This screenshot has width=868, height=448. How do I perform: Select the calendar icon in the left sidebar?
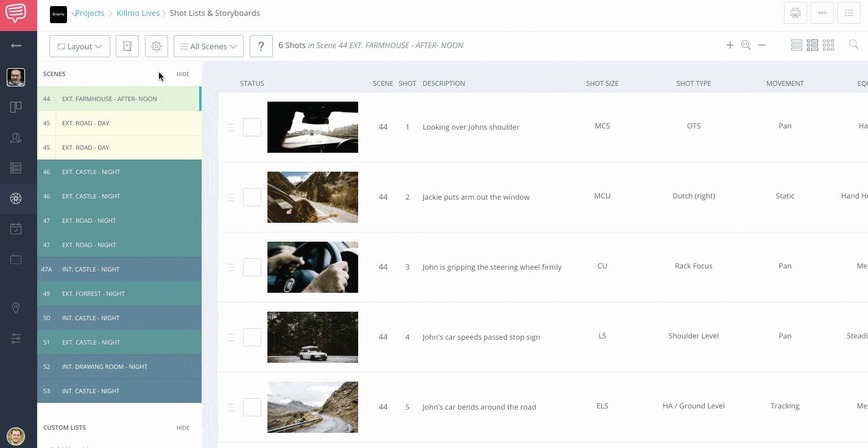[16, 228]
